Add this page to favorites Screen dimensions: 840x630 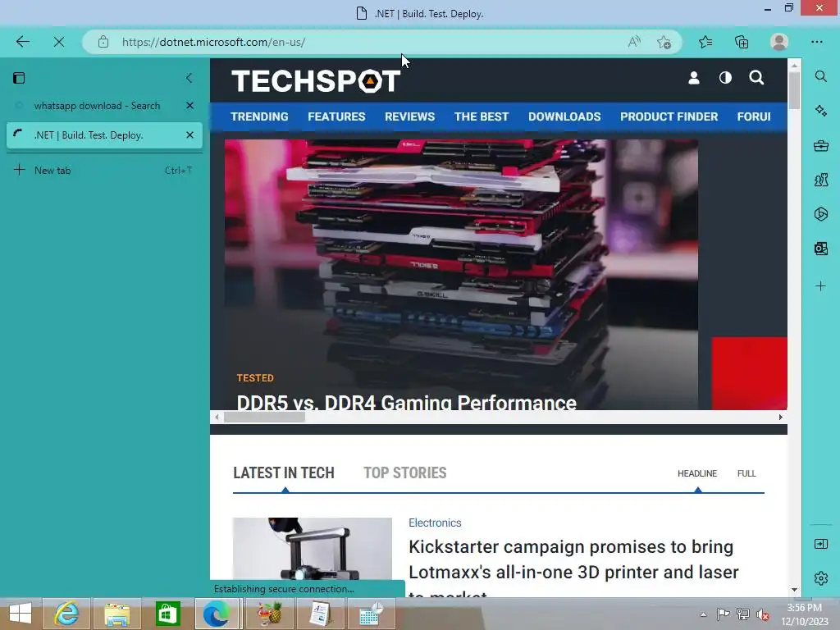pos(664,42)
